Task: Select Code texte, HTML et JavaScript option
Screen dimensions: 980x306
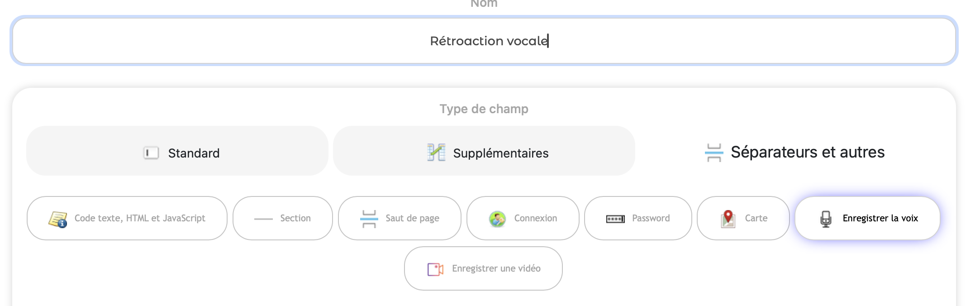Action: (x=139, y=218)
